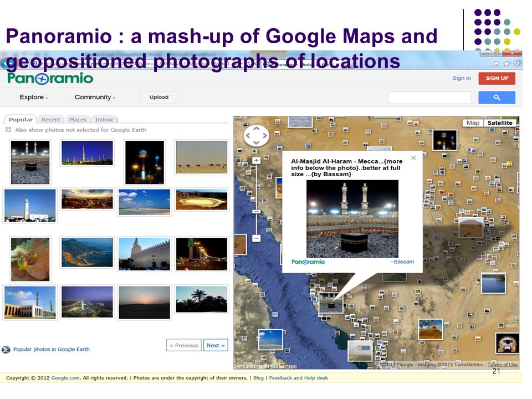Switch to the Places tab
The image size is (532, 399).
[x=78, y=120]
